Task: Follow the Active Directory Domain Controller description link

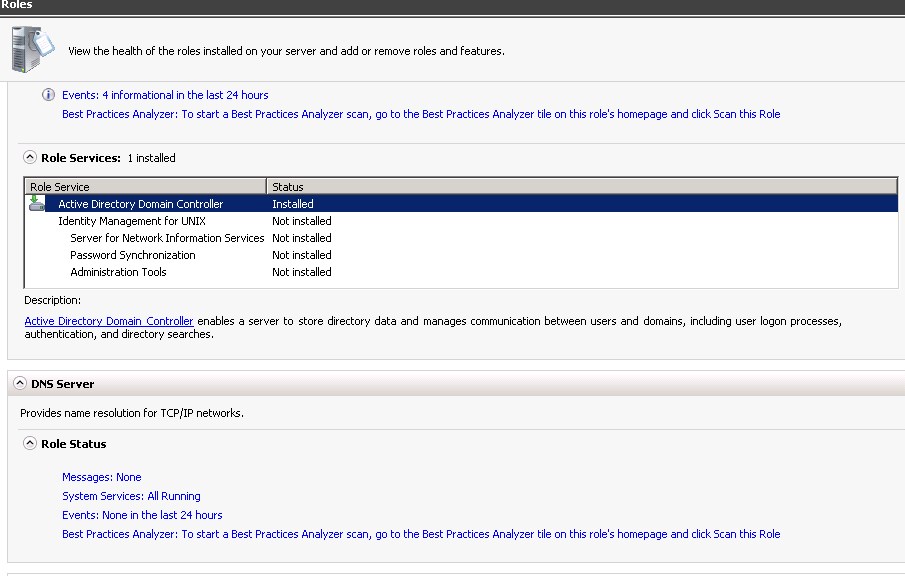Action: (109, 321)
